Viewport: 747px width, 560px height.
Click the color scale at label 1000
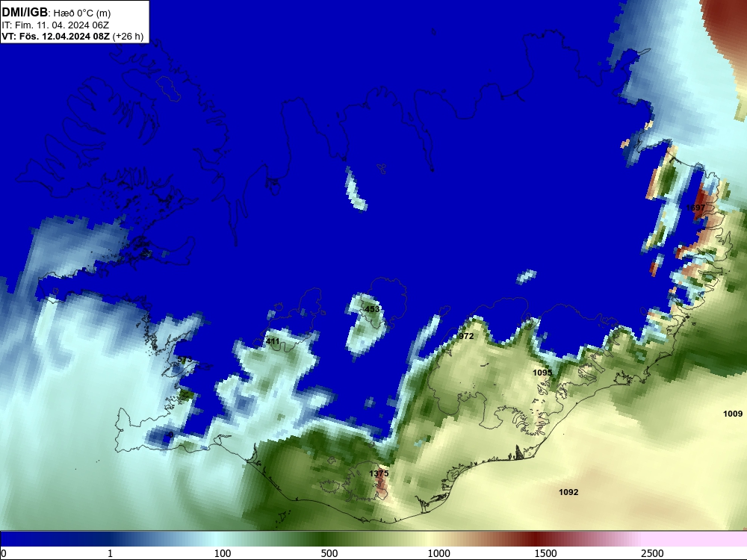point(438,553)
